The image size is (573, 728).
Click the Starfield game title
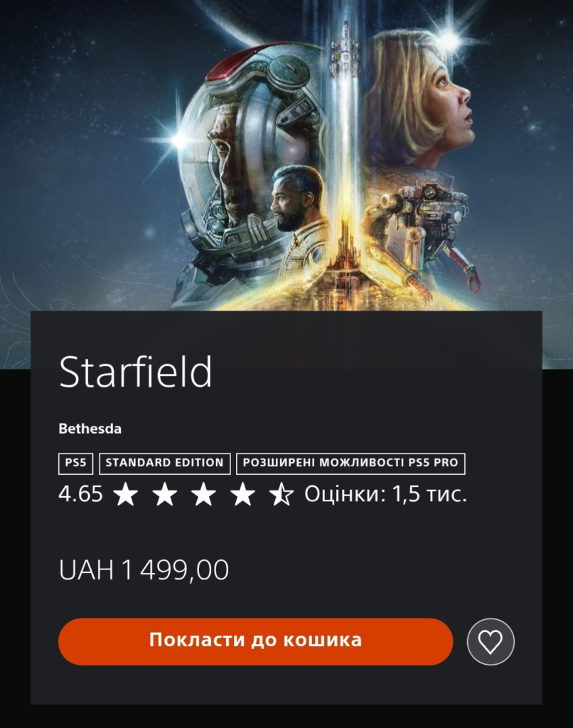(136, 371)
